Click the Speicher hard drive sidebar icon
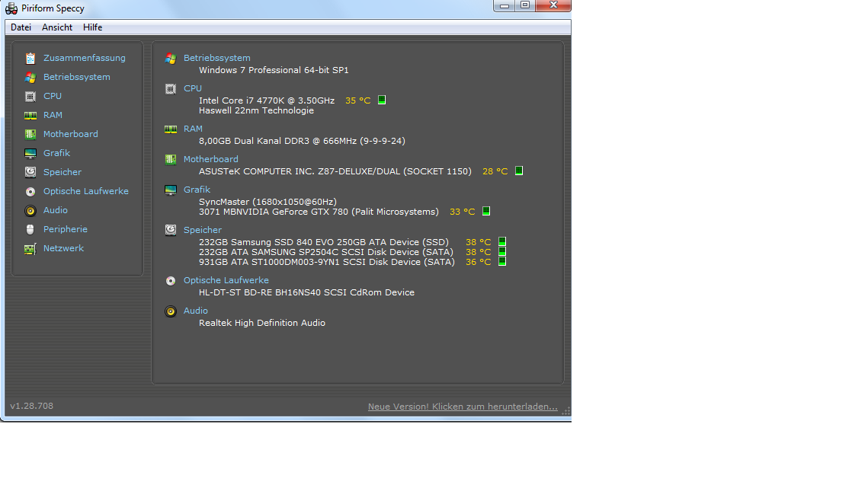The image size is (852, 504). coord(30,172)
